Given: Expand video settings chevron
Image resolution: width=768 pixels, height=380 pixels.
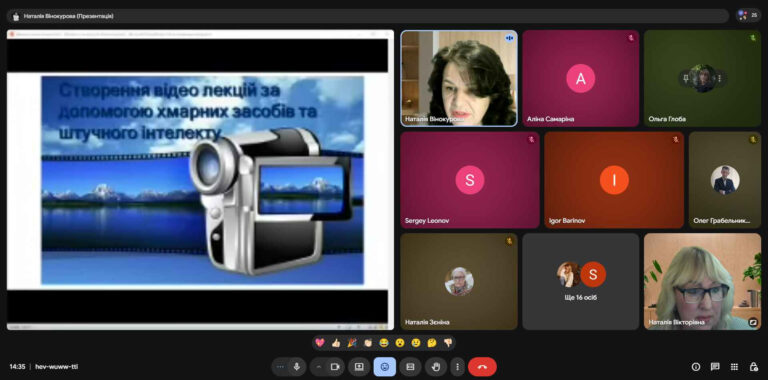Looking at the screenshot, I should (x=319, y=366).
